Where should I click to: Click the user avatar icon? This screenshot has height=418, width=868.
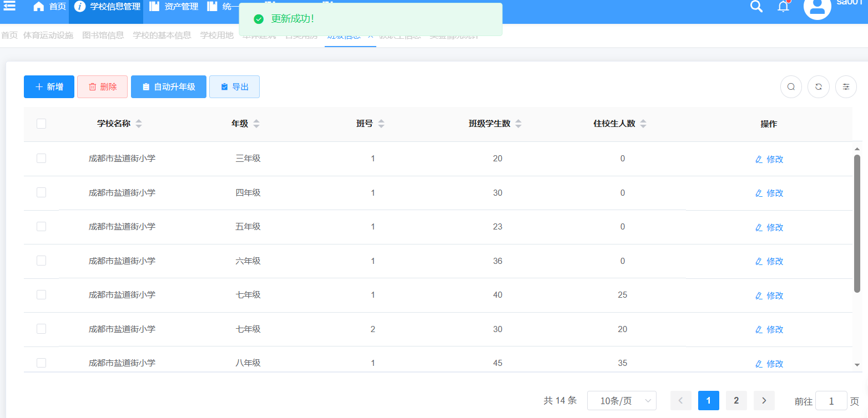pos(817,7)
